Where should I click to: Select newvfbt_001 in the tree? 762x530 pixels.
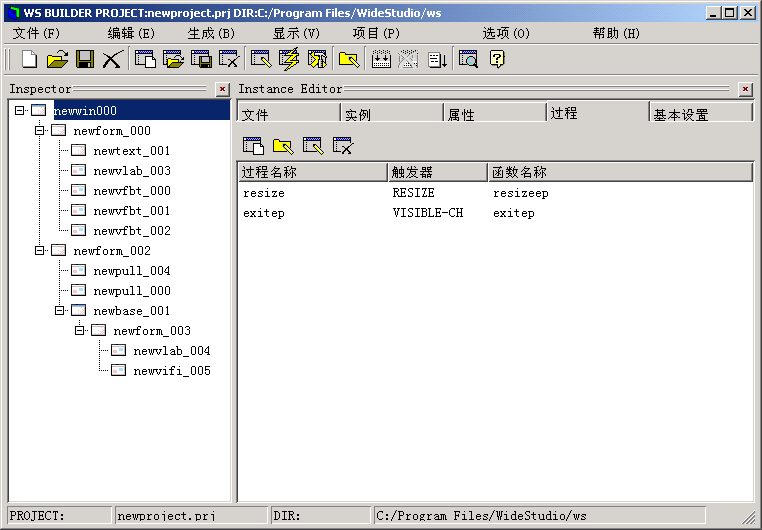(132, 210)
